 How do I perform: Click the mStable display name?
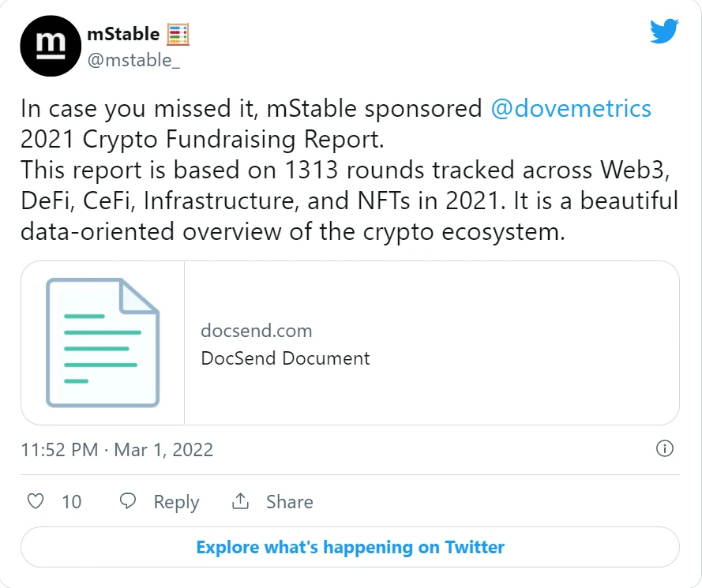point(123,34)
